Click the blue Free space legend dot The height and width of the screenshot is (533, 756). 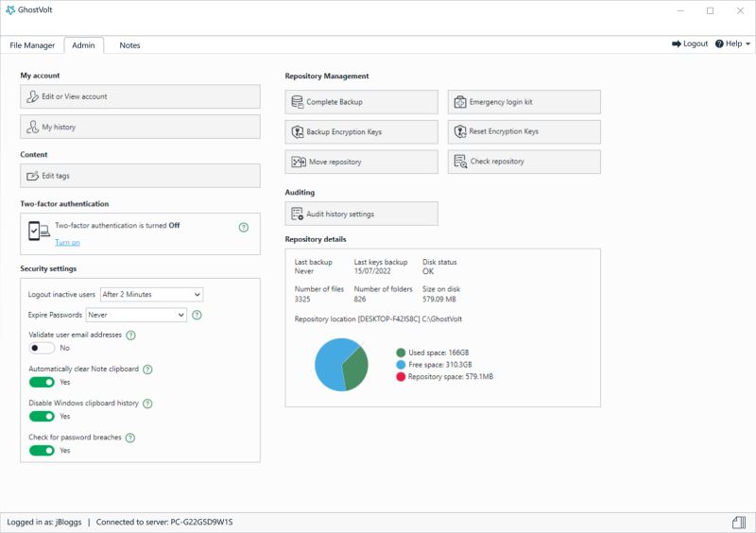pyautogui.click(x=401, y=365)
